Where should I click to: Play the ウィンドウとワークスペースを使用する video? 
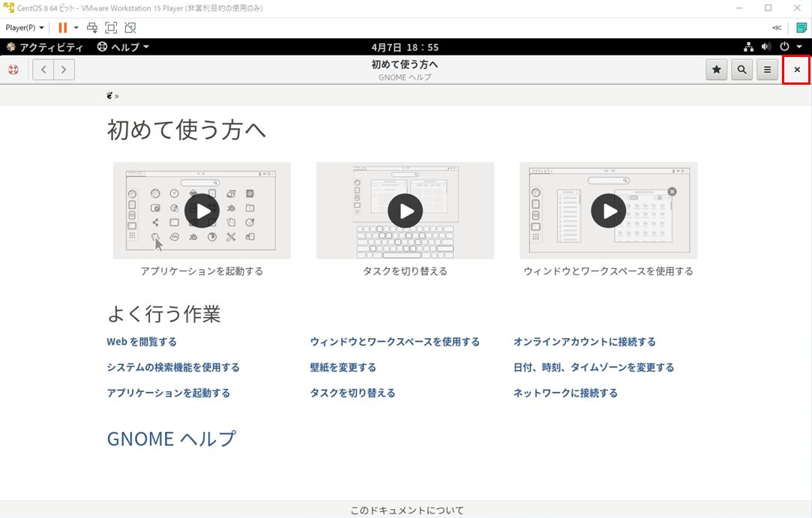pyautogui.click(x=609, y=211)
